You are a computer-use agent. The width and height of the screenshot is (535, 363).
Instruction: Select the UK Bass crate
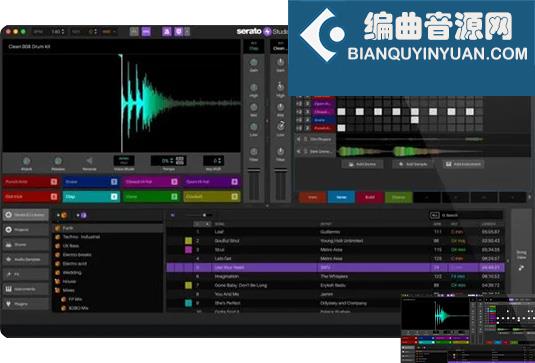(108, 246)
